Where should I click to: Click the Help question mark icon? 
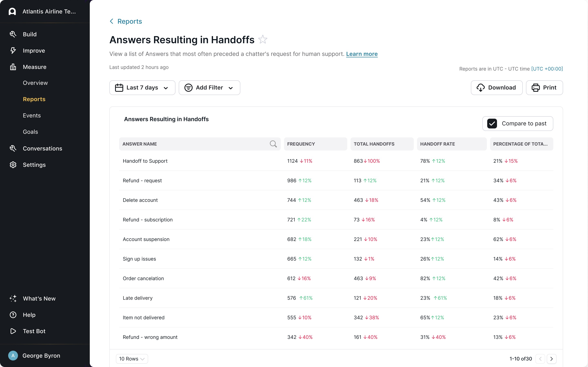coord(13,315)
